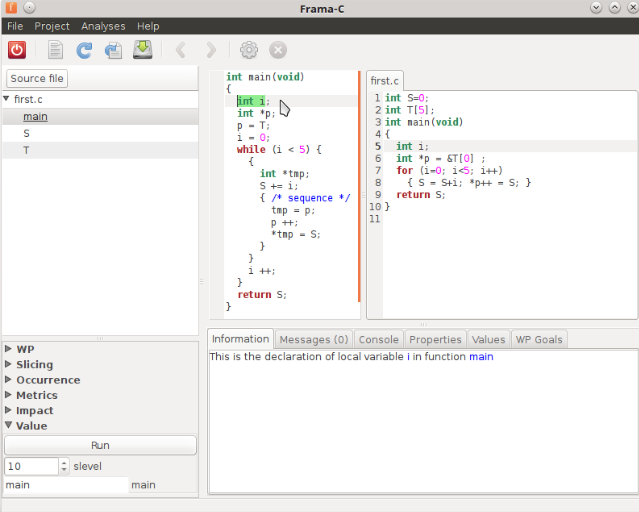
Task: Switch to the Console tab
Action: pyautogui.click(x=379, y=340)
